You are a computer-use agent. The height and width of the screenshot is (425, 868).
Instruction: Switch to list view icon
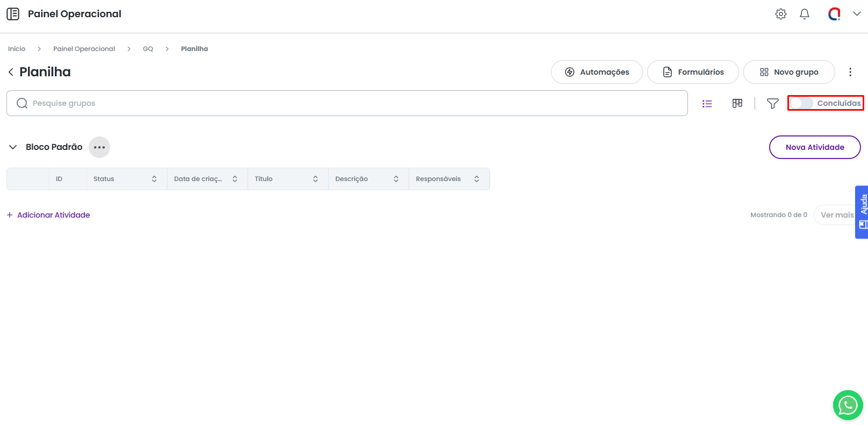pos(707,104)
